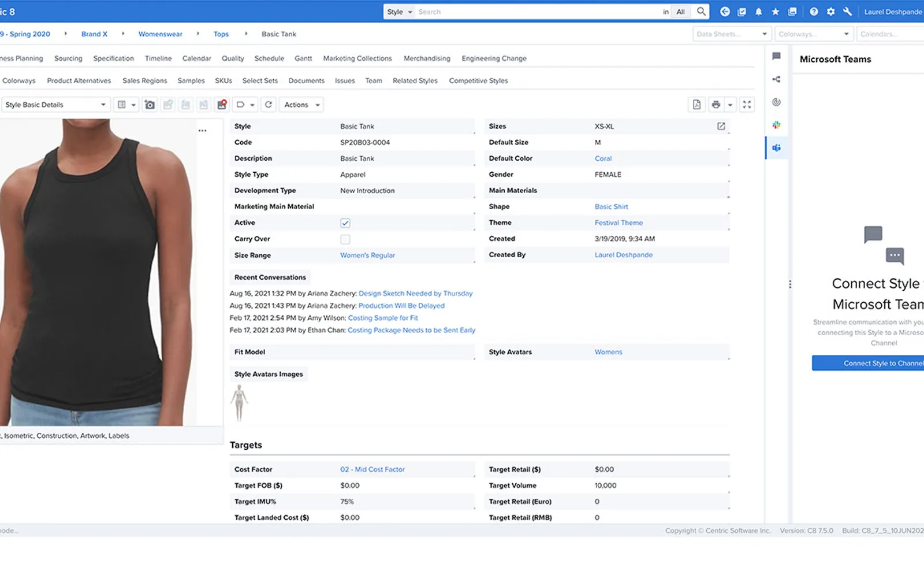924x578 pixels.
Task: Export the view to PDF
Action: (x=696, y=105)
